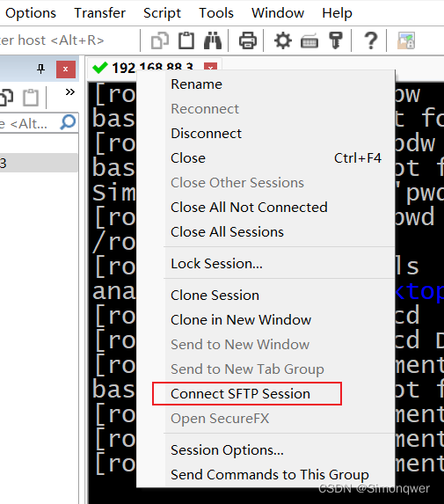The height and width of the screenshot is (504, 444).
Task: Click the keyboard keymap editor icon
Action: 309,41
